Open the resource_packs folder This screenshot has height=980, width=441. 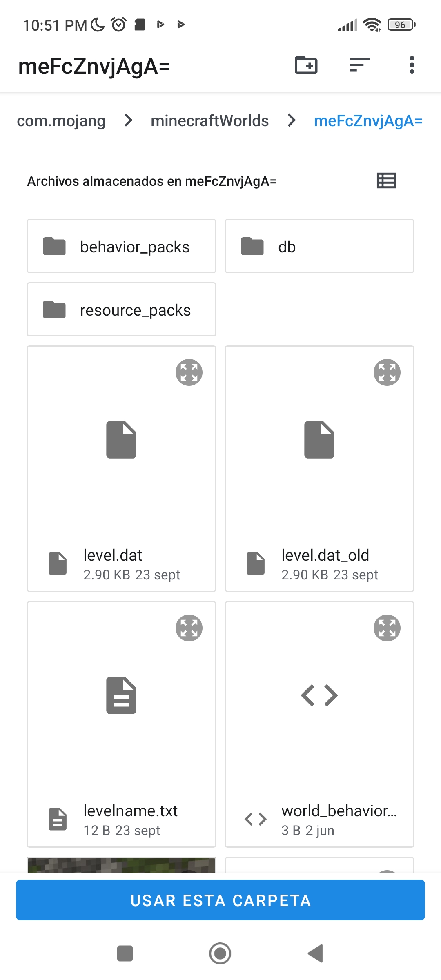(121, 310)
